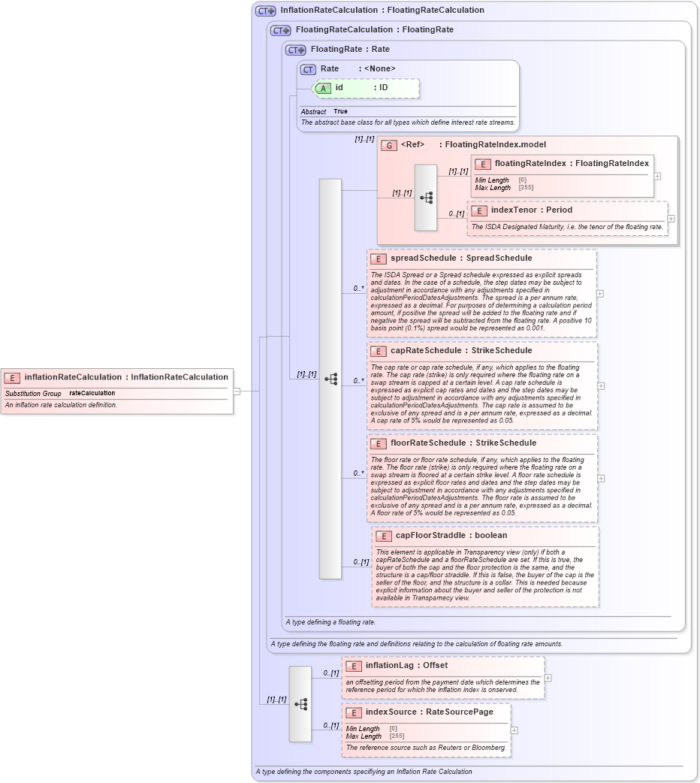
Task: Click the A icon for the id attribute
Action: [x=323, y=89]
